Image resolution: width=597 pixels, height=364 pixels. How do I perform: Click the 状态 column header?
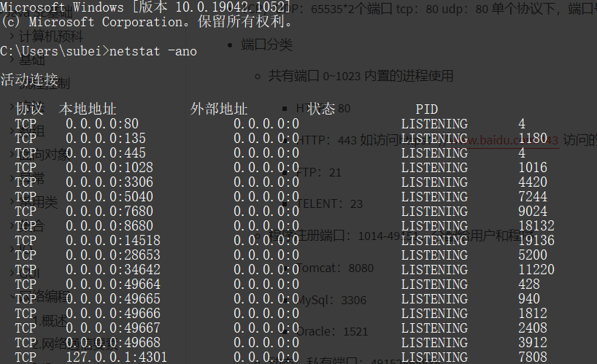[321, 109]
